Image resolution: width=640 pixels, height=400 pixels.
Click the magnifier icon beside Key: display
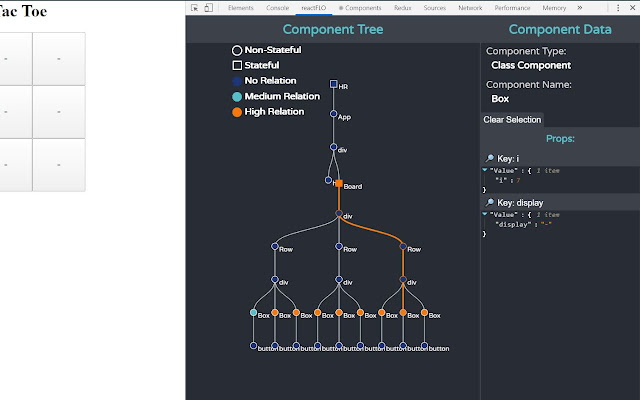[x=489, y=202]
